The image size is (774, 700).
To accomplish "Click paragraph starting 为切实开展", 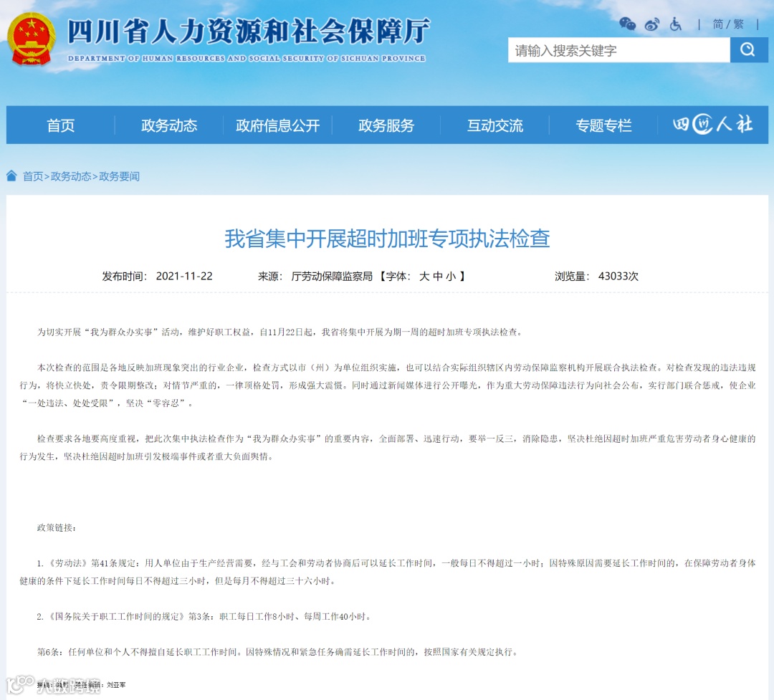I will 280,332.
